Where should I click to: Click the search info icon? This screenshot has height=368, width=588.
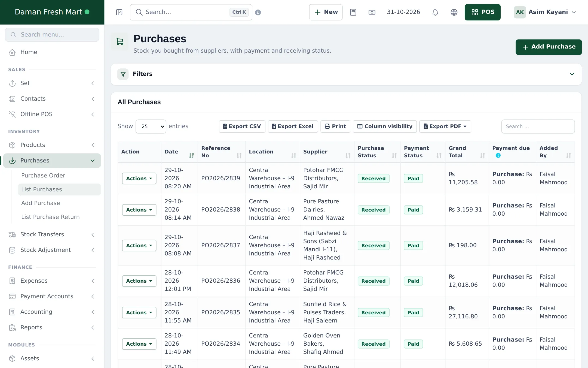click(258, 12)
